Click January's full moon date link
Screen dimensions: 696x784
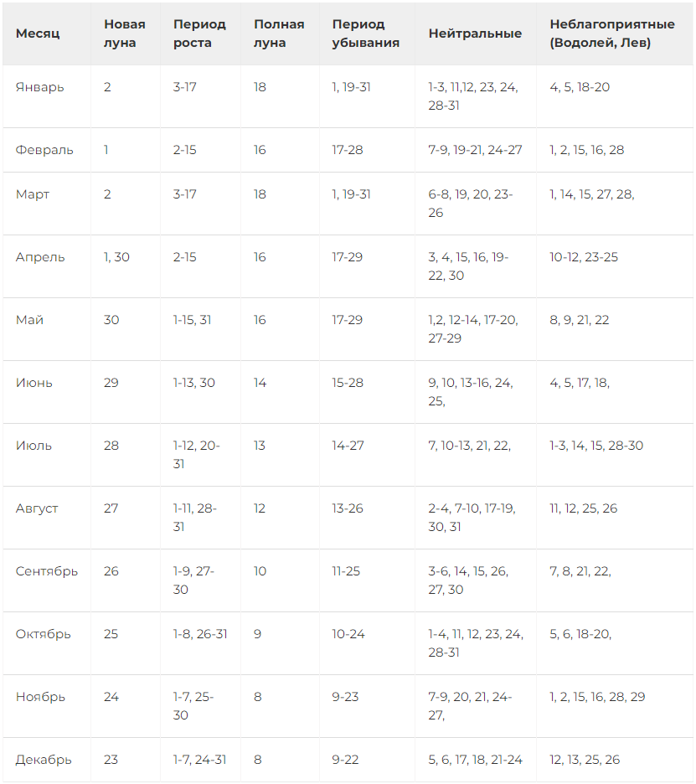pos(260,87)
